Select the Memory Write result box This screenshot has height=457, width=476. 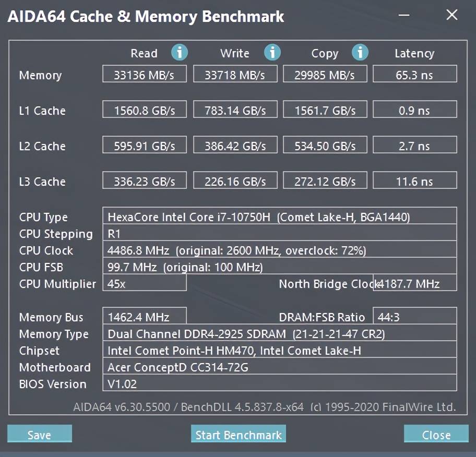pos(235,74)
